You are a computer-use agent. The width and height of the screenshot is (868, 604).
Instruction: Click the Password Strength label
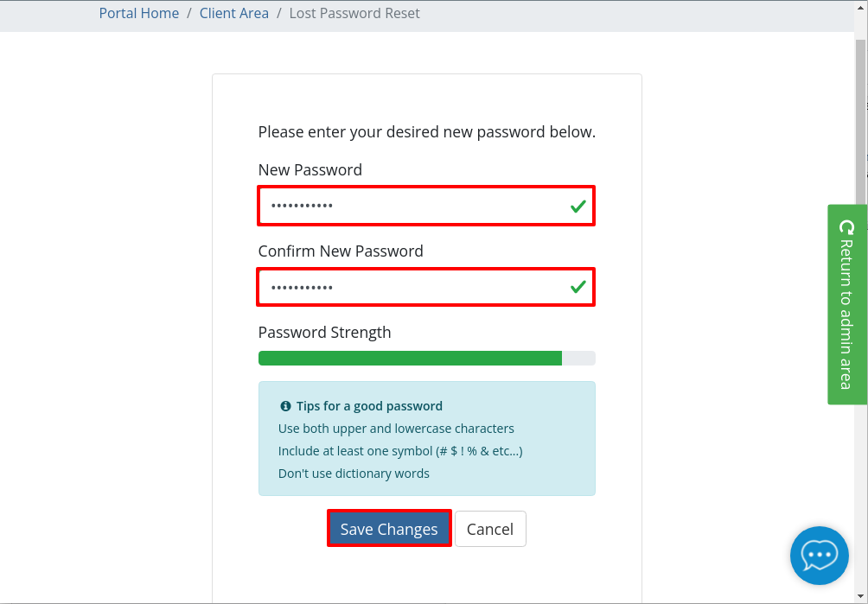324,332
